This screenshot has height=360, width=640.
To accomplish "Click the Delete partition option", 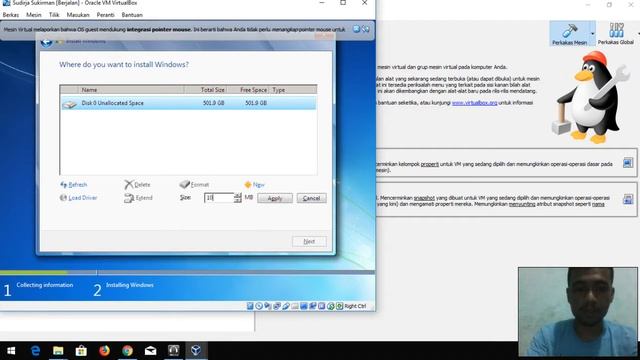I will tap(138, 184).
